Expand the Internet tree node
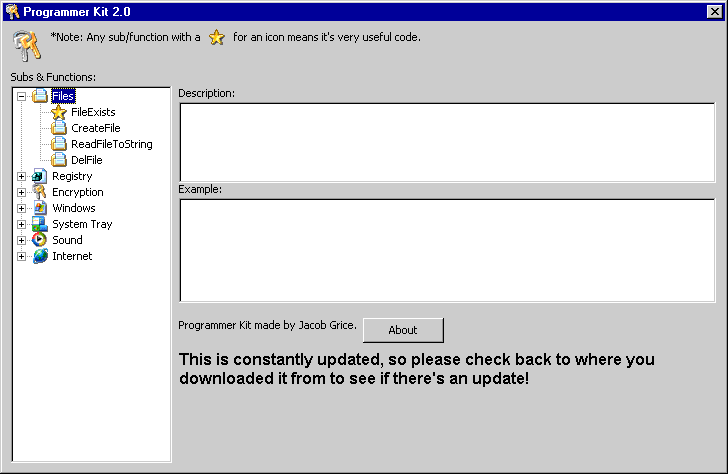Screen dimensions: 728x474 click(22, 256)
